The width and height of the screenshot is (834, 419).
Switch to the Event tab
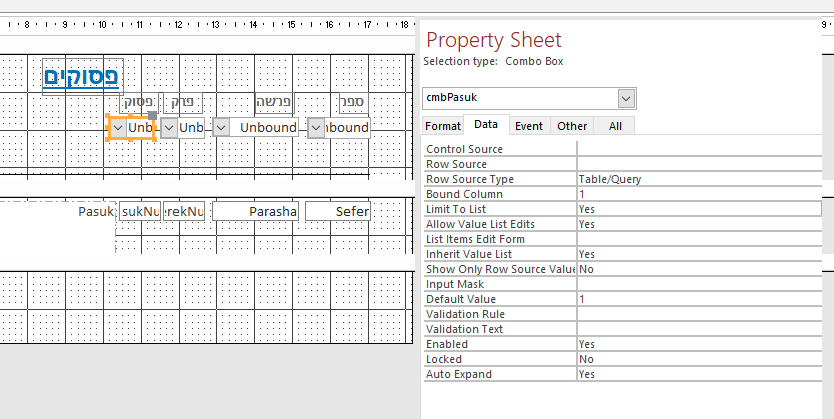point(529,126)
